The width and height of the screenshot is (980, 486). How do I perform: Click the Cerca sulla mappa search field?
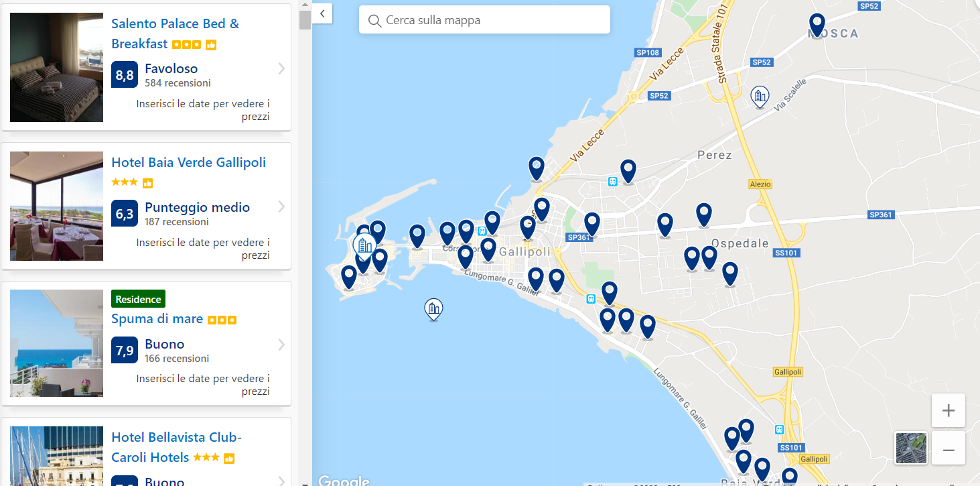484,20
